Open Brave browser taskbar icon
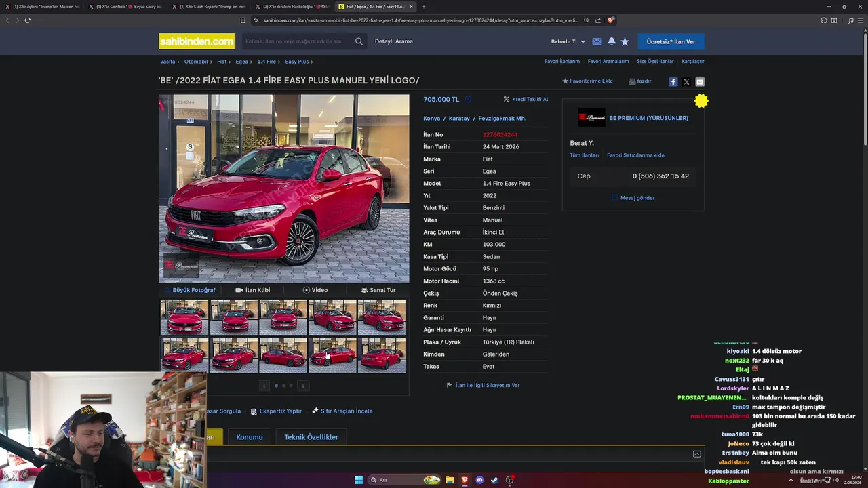The width and height of the screenshot is (868, 488). pos(465,480)
